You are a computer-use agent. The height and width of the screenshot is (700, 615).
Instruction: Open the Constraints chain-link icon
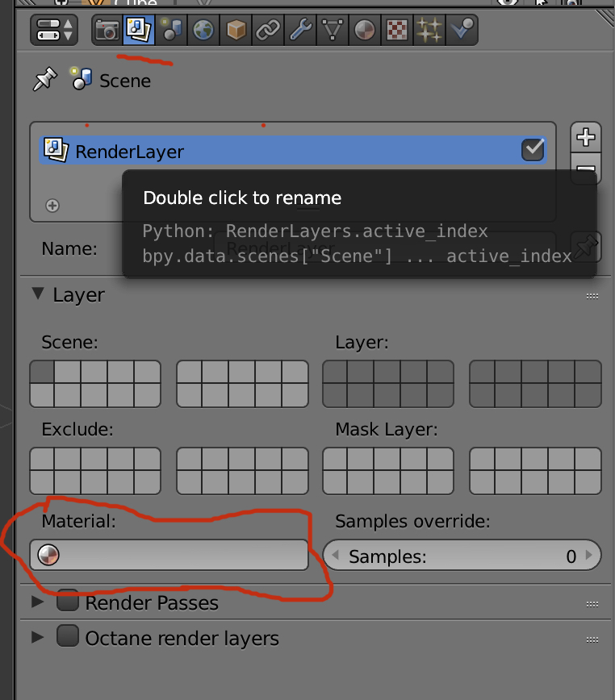click(267, 31)
